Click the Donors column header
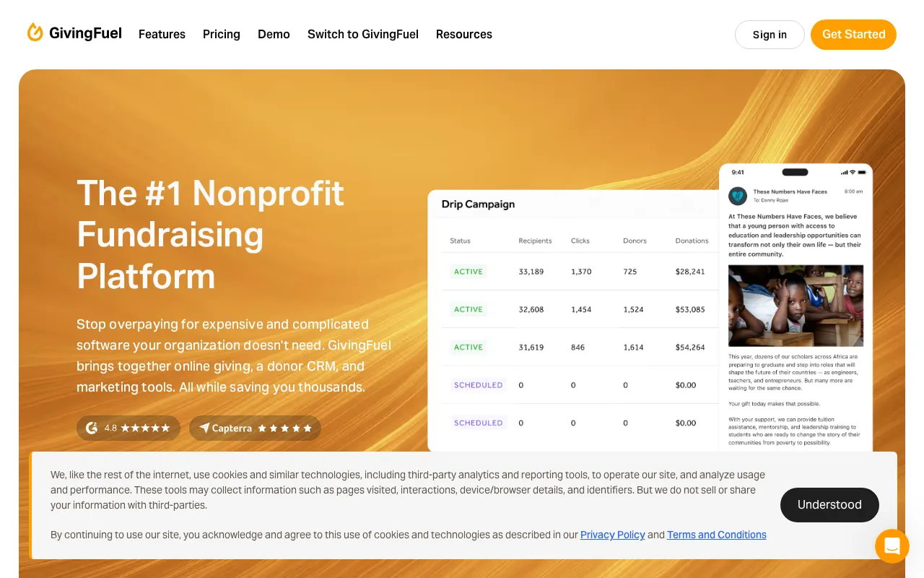Screen dimensions: 924x578 (x=635, y=241)
